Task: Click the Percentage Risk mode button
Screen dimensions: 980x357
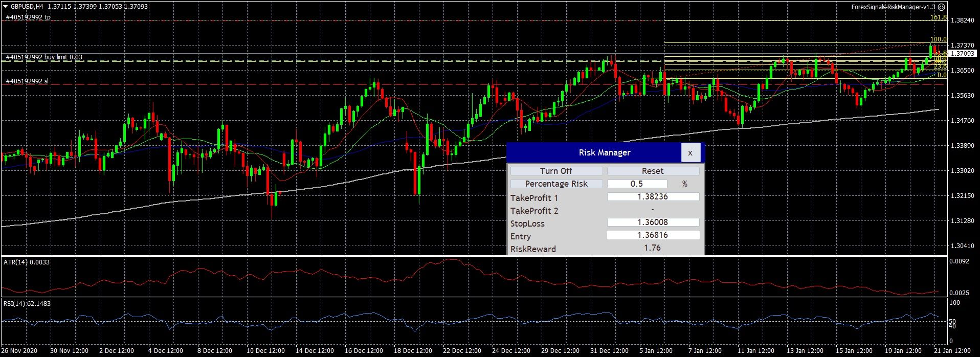Action: pos(556,184)
